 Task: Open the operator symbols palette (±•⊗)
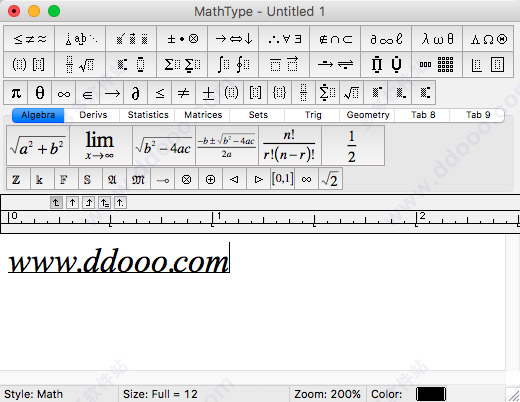point(182,39)
